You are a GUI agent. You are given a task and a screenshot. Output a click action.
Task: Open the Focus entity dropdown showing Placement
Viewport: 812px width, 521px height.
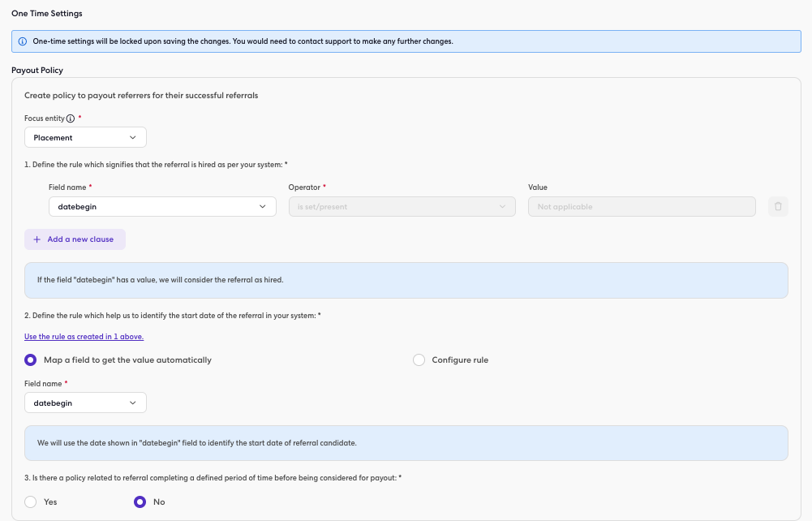(85, 137)
